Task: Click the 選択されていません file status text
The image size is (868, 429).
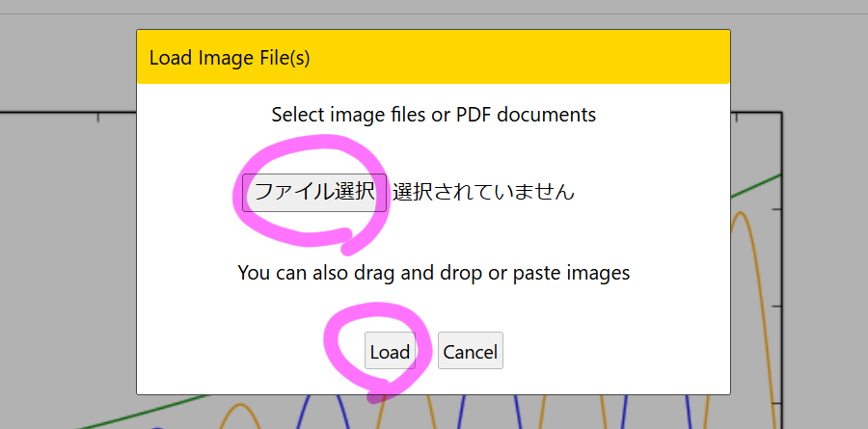Action: pos(483,192)
